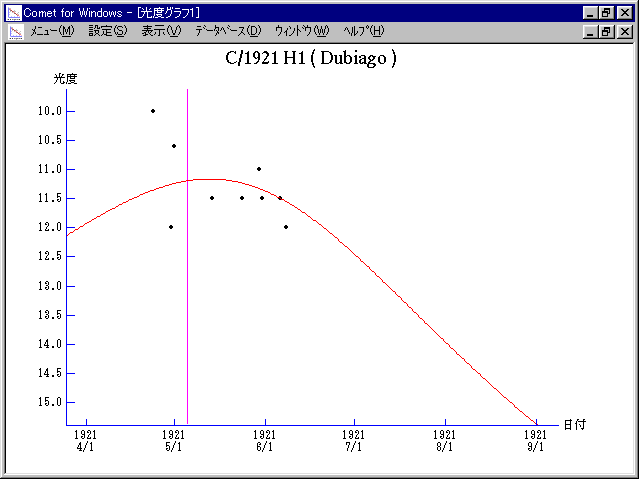This screenshot has height=479, width=639.
Task: Expand the 表示(V) view menu
Action: click(x=160, y=31)
